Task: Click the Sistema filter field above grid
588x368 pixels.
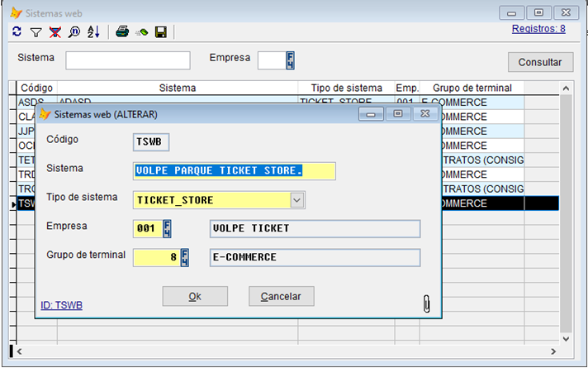Action: (x=128, y=60)
